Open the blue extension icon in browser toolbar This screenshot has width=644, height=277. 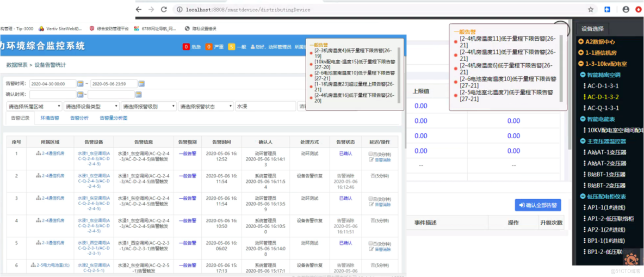(608, 9)
